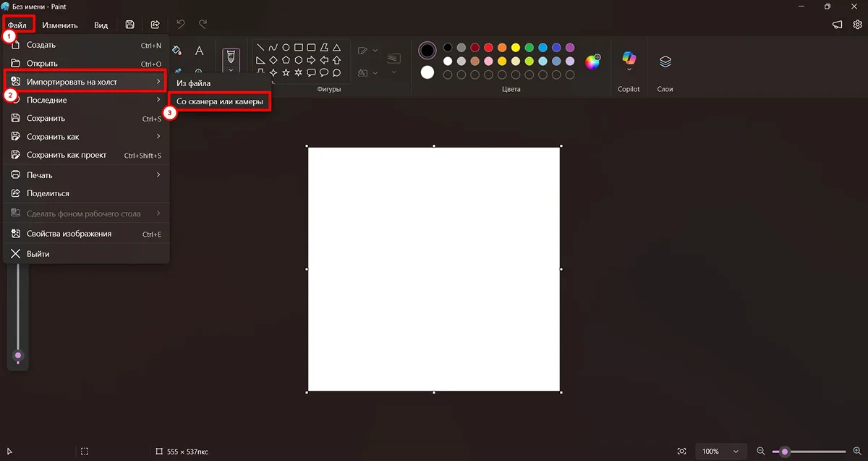Open the Layers panel

[665, 62]
